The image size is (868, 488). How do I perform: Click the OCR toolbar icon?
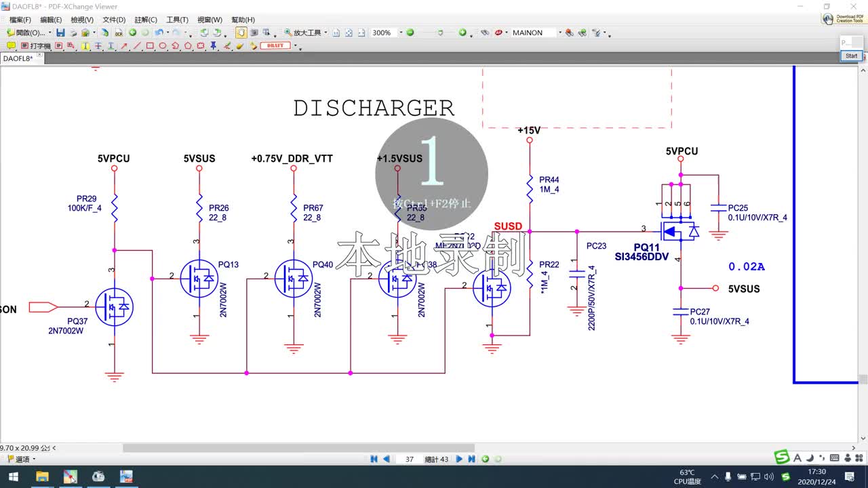[x=119, y=33]
